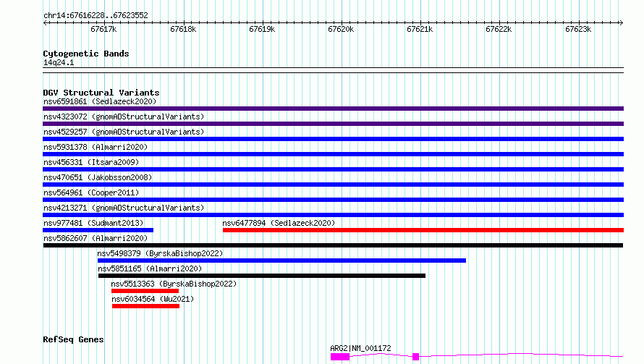
Task: Open variant label nsv4323072 (gnomADStructuralVariants)
Action: click(124, 117)
